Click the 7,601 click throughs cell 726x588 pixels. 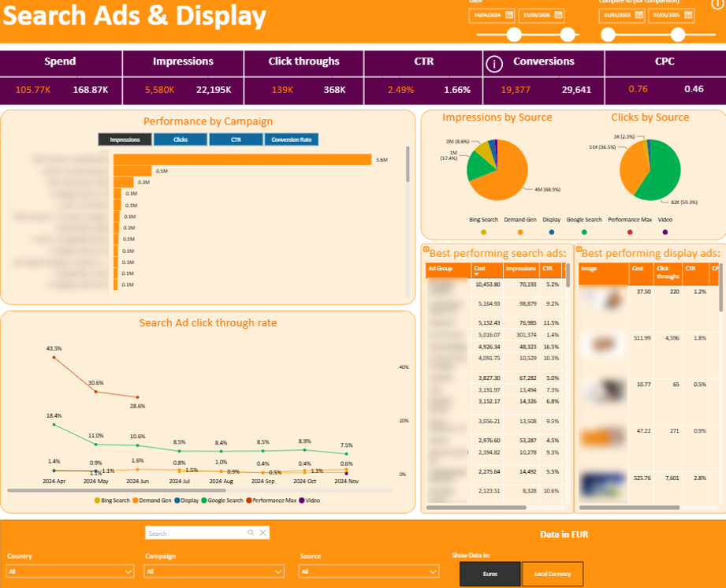tap(672, 478)
